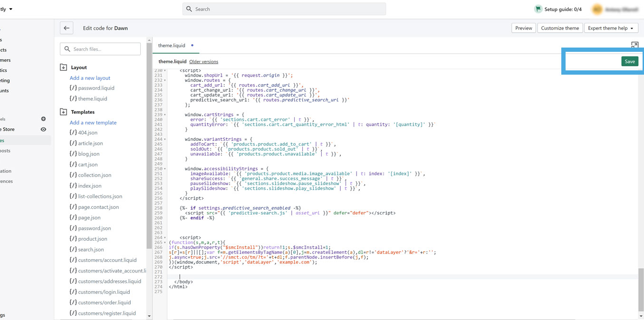Open the Expert theme help dropdown
644x320 pixels.
click(611, 28)
